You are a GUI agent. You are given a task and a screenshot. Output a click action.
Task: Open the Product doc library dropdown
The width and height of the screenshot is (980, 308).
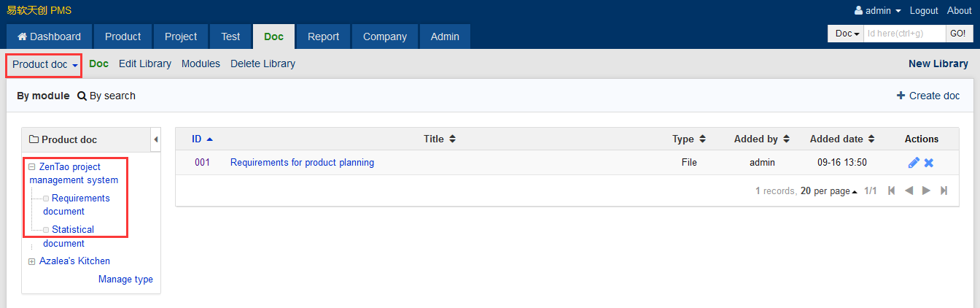point(44,64)
